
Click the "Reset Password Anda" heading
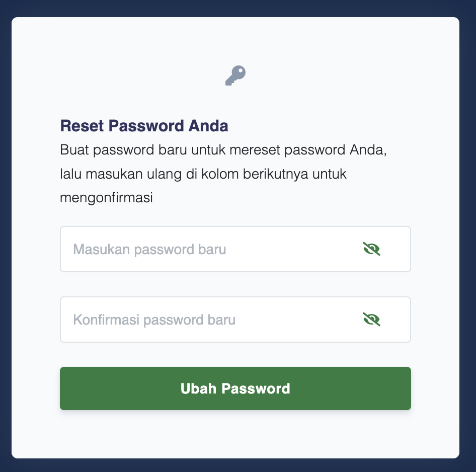pyautogui.click(x=144, y=126)
